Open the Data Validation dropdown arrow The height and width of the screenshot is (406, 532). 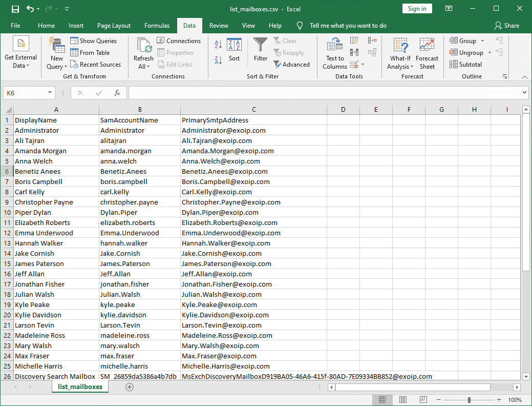click(363, 65)
